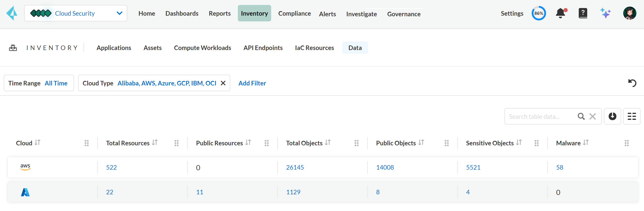Screen dimensions: 644x211
Task: Grab the Malware column drag handle
Action: [x=627, y=143]
